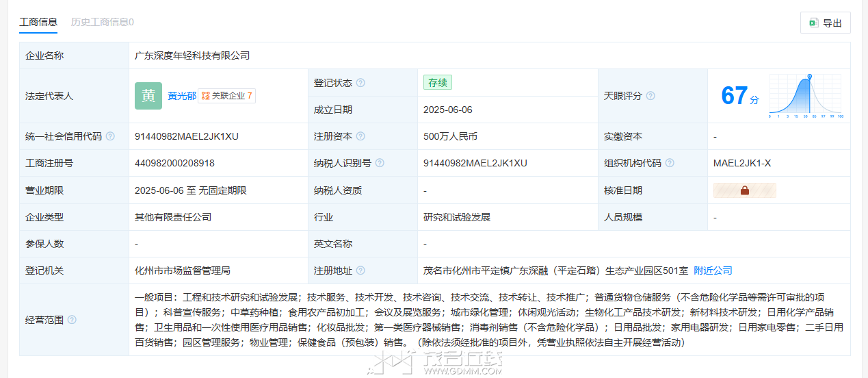Open the 历史工商信息 tab

pyautogui.click(x=102, y=22)
